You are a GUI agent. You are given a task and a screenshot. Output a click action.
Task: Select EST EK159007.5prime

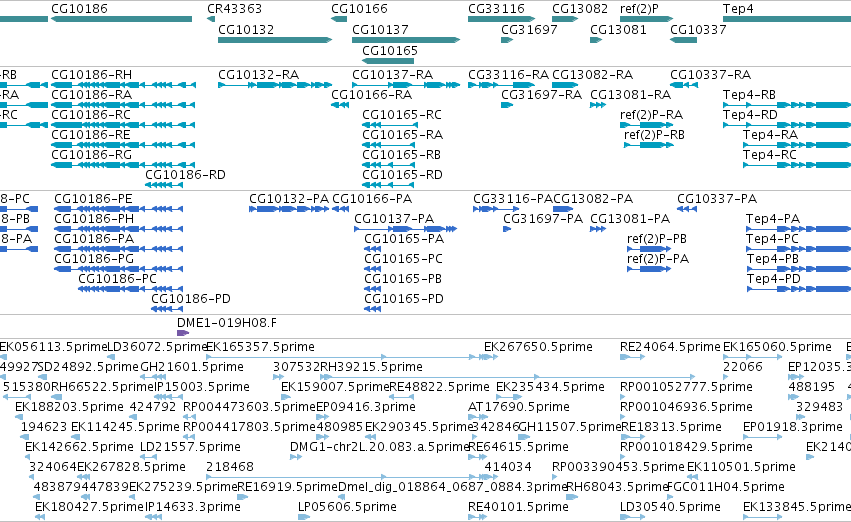[x=285, y=397]
